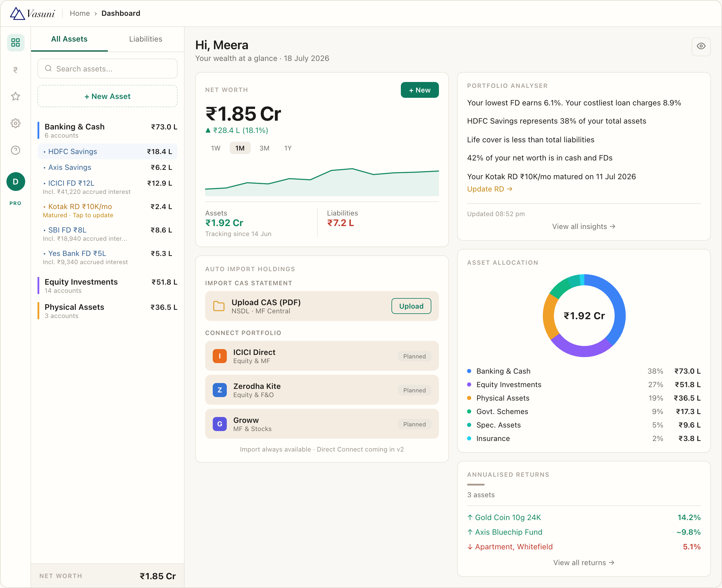Select the 1W chart range
Viewport: 722px width, 588px height.
coord(216,148)
